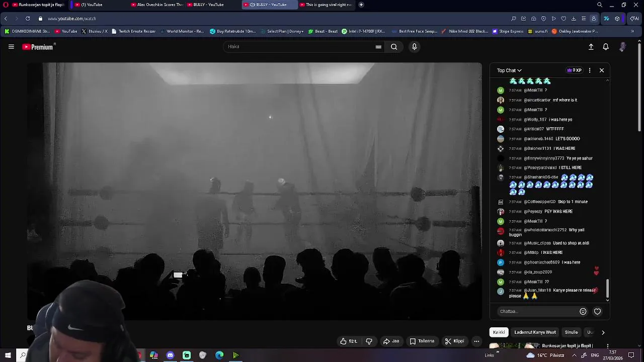Select the Ladannut Kanye West chip
The width and height of the screenshot is (644, 362).
pyautogui.click(x=535, y=332)
